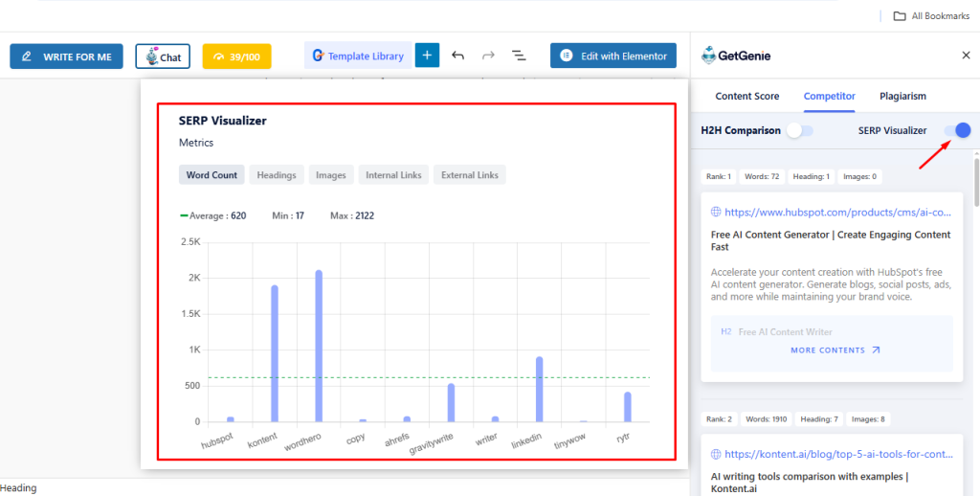This screenshot has height=496, width=980.
Task: Click the gravitywrite bar in chart
Action: [x=452, y=403]
